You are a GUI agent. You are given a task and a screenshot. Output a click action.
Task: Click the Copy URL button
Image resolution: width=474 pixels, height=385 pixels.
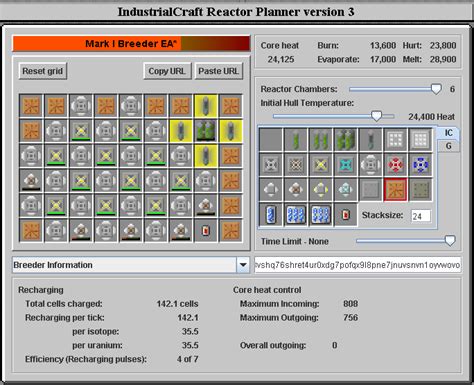coord(167,71)
